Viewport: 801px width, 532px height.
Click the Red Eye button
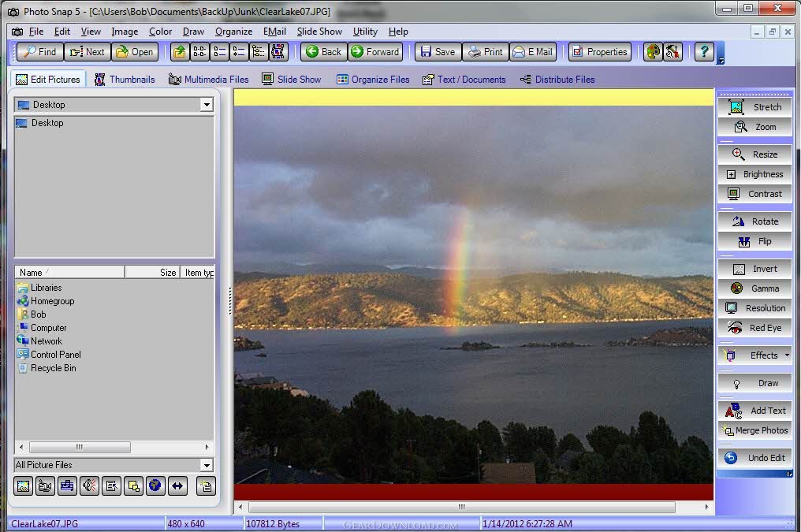pyautogui.click(x=754, y=328)
